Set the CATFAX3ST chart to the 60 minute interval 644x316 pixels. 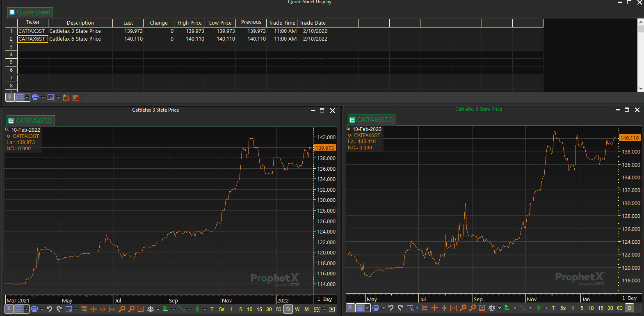(x=279, y=309)
